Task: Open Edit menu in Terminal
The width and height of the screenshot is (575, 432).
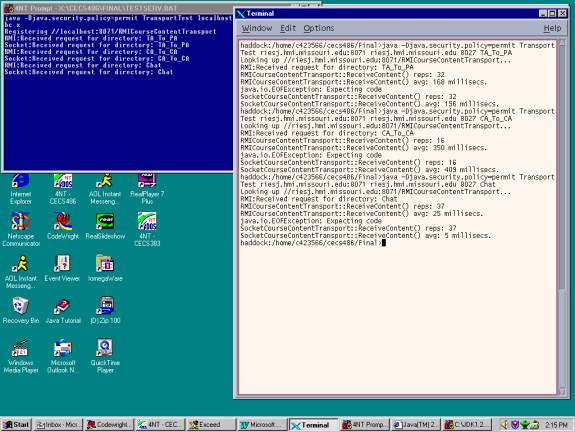Action: (x=288, y=28)
